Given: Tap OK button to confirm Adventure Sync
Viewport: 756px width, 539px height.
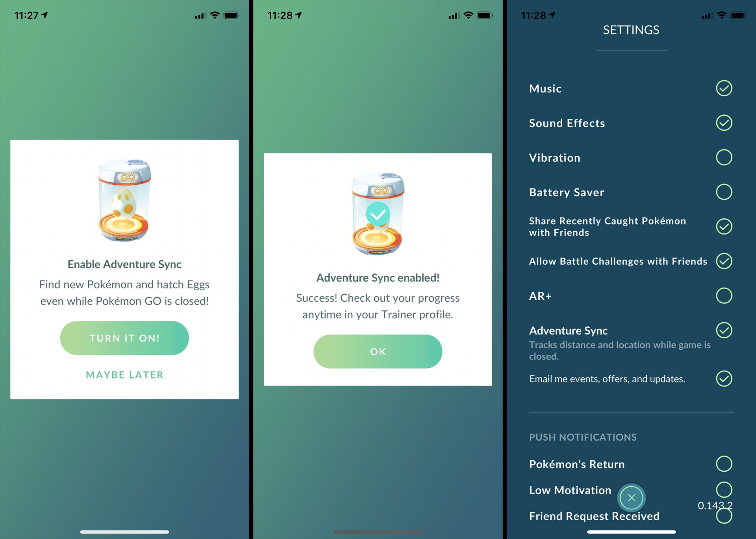Looking at the screenshot, I should (x=378, y=351).
